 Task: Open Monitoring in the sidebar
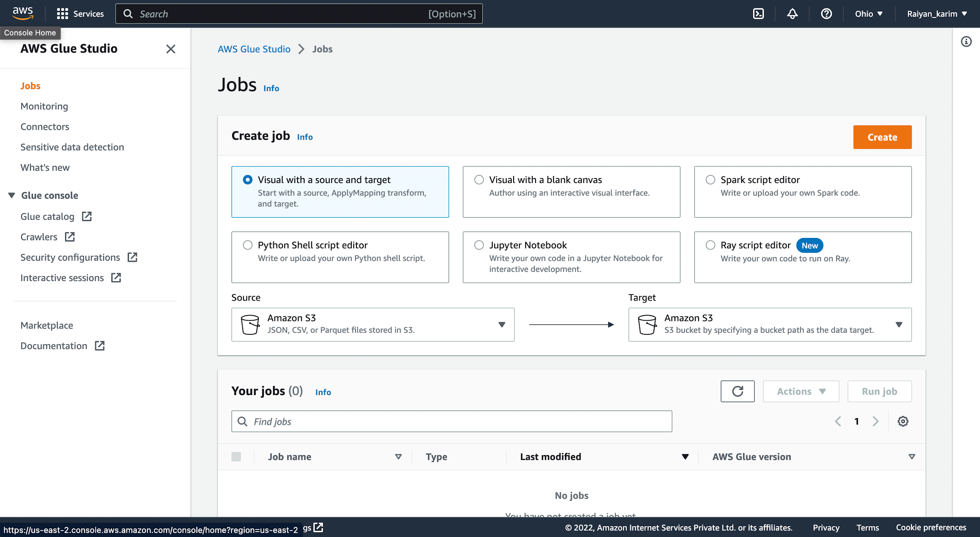tap(44, 106)
